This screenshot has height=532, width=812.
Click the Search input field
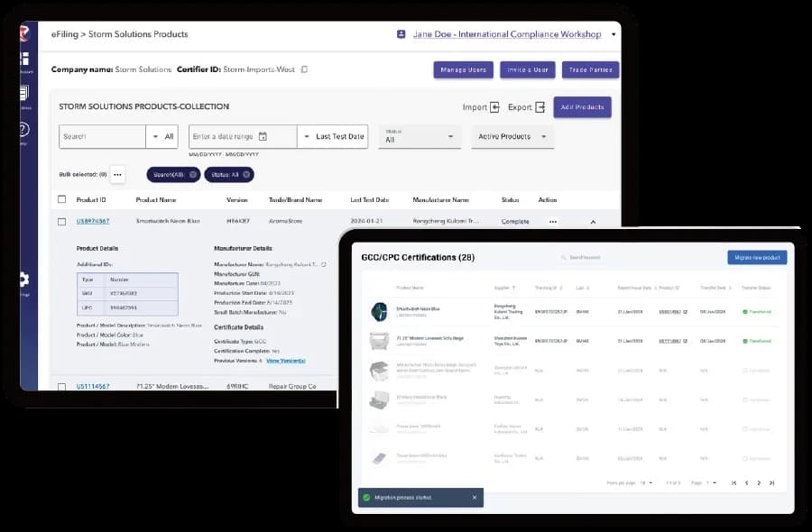(x=103, y=137)
